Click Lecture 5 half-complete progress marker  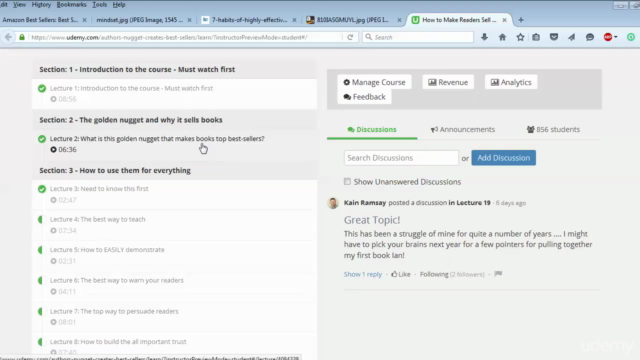click(x=40, y=250)
